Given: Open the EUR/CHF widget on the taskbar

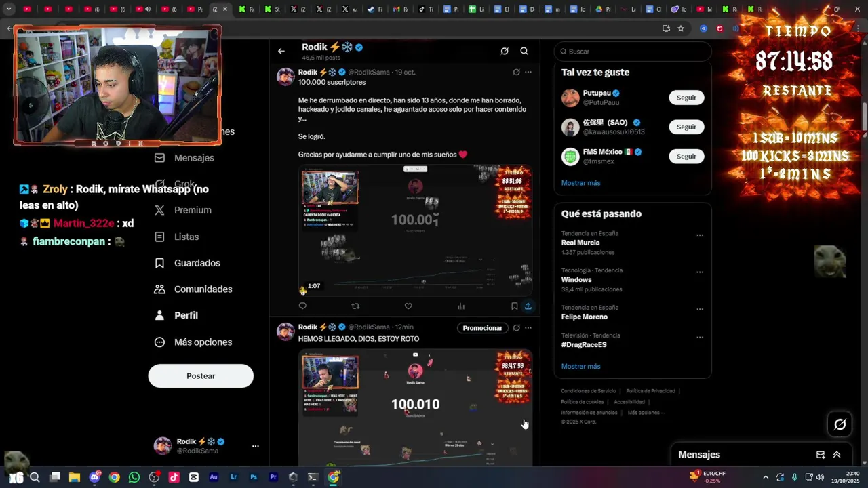Looking at the screenshot, I should click(x=707, y=477).
